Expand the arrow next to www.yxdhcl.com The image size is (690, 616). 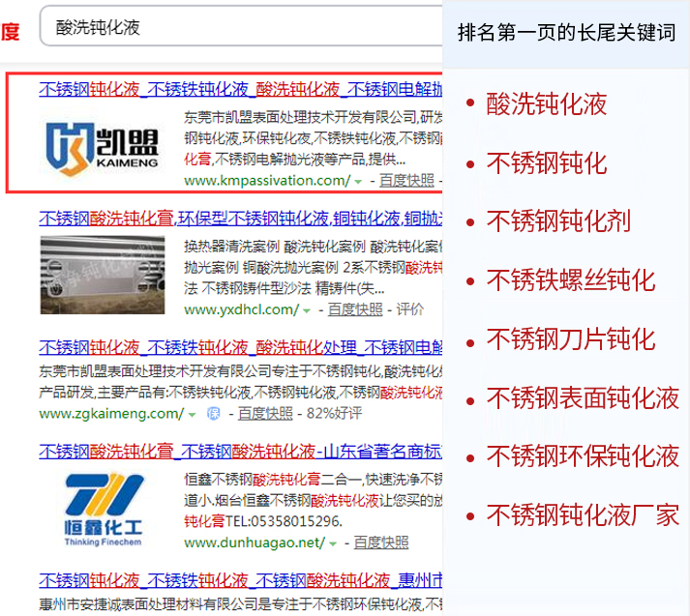[x=307, y=310]
